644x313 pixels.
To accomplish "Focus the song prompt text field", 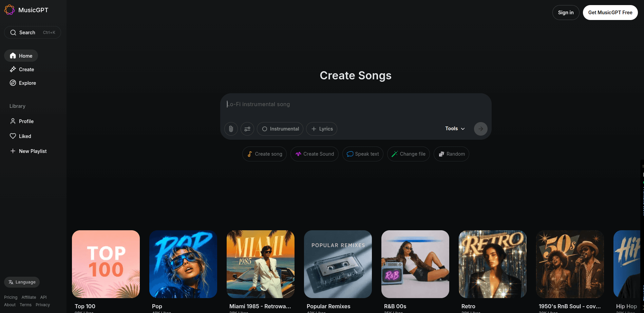I will pos(356,104).
